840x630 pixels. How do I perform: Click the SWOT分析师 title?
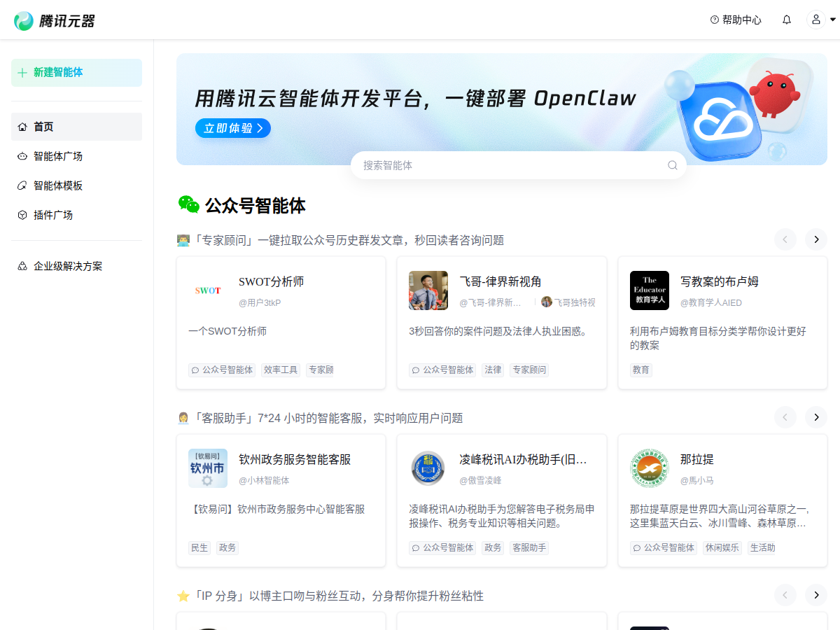coord(272,281)
